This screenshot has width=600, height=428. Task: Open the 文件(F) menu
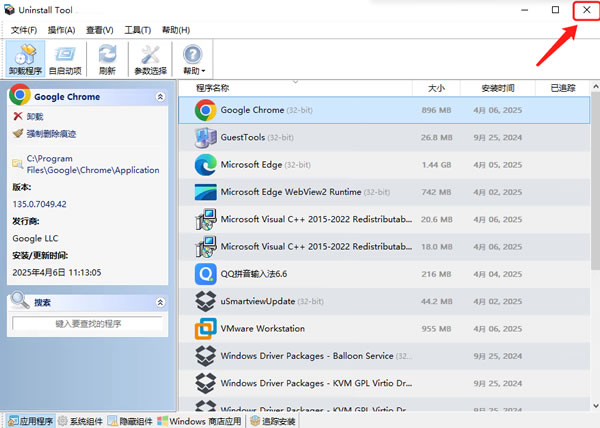click(x=25, y=30)
